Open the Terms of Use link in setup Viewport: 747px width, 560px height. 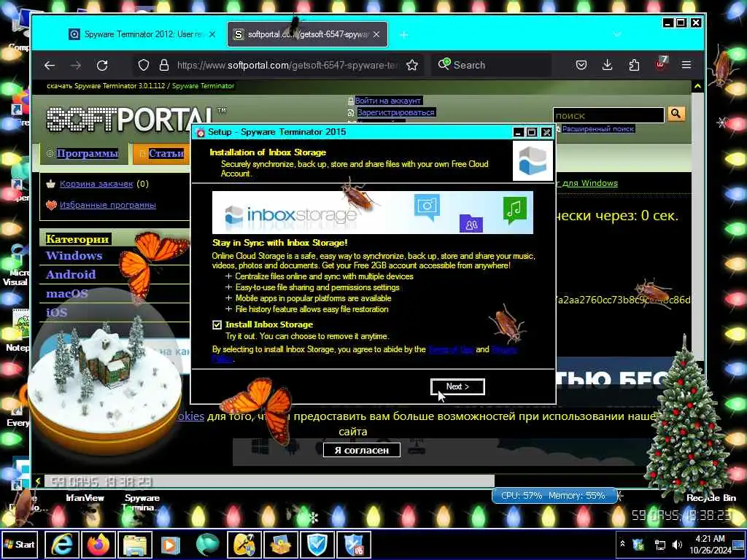click(x=451, y=349)
